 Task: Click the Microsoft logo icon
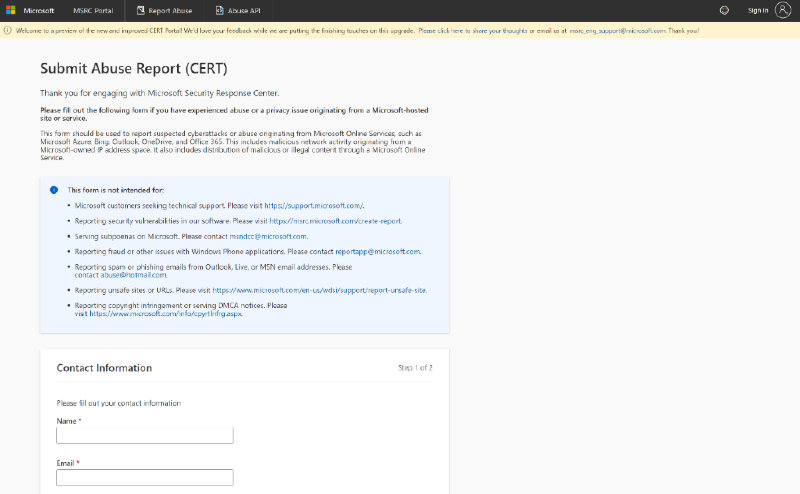[10, 10]
